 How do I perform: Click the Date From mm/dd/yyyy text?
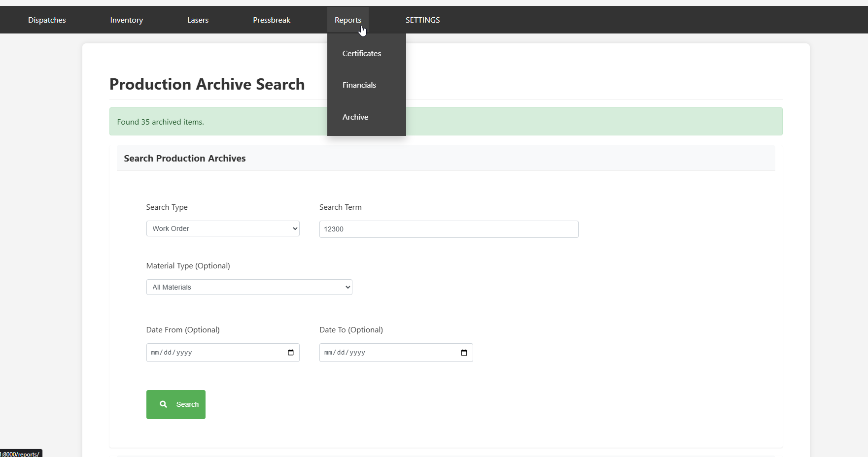[172, 353]
